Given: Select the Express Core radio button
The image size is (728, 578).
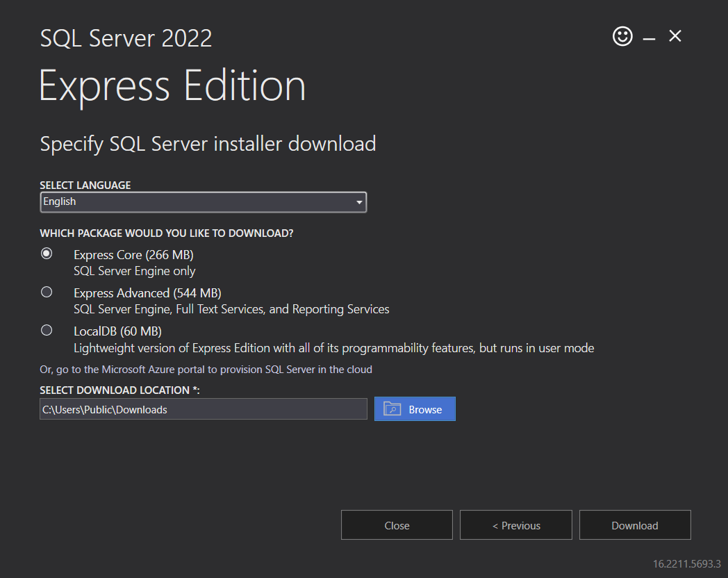Looking at the screenshot, I should pos(47,254).
